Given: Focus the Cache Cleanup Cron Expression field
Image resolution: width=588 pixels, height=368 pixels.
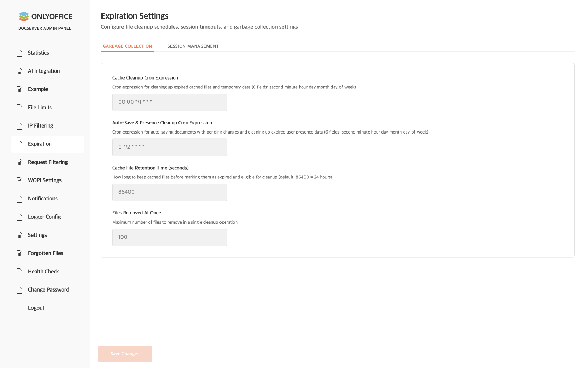Looking at the screenshot, I should click(169, 102).
